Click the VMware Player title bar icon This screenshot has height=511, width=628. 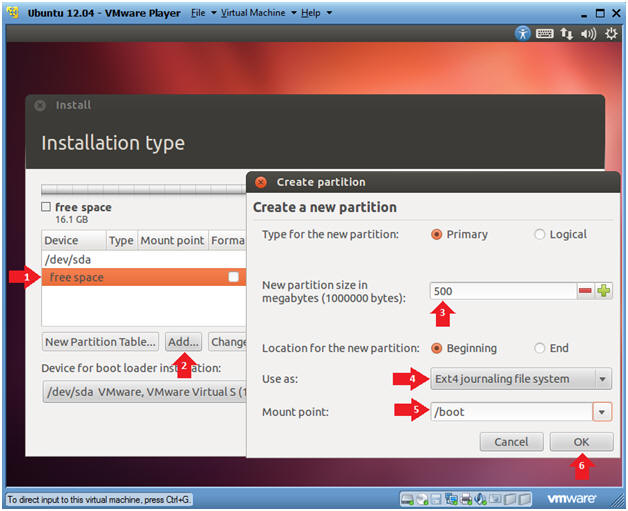coord(13,12)
